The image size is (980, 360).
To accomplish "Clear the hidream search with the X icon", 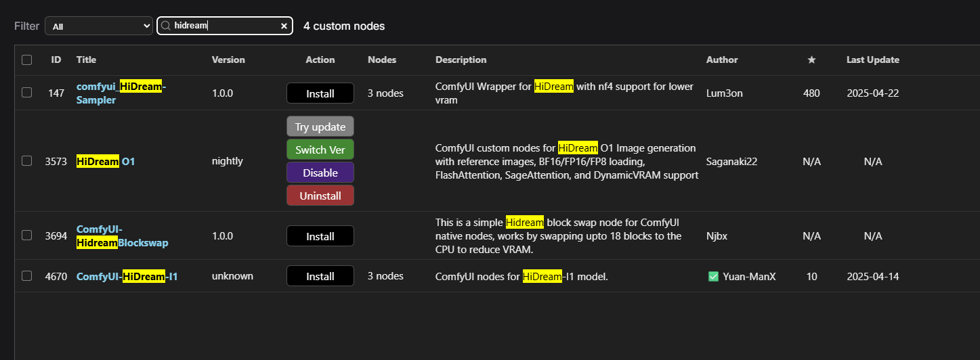I will click(284, 26).
